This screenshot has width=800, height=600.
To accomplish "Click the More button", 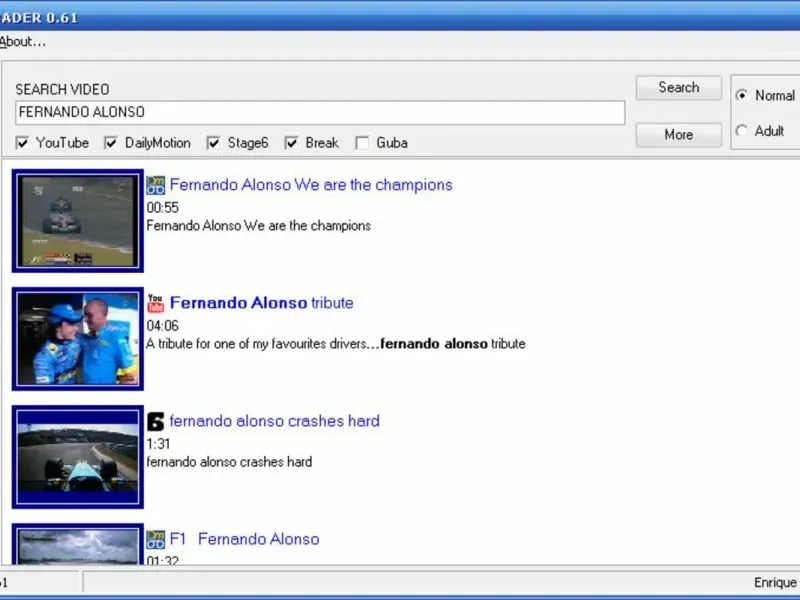I will (679, 135).
